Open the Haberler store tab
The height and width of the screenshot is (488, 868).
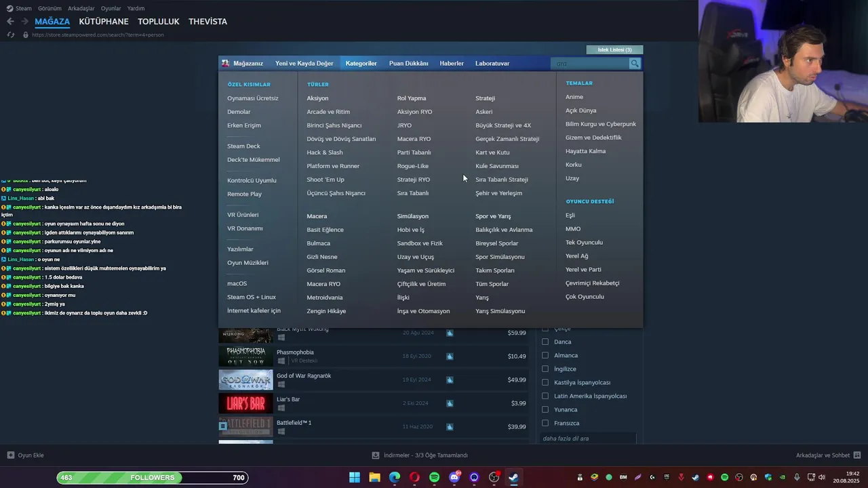click(452, 63)
